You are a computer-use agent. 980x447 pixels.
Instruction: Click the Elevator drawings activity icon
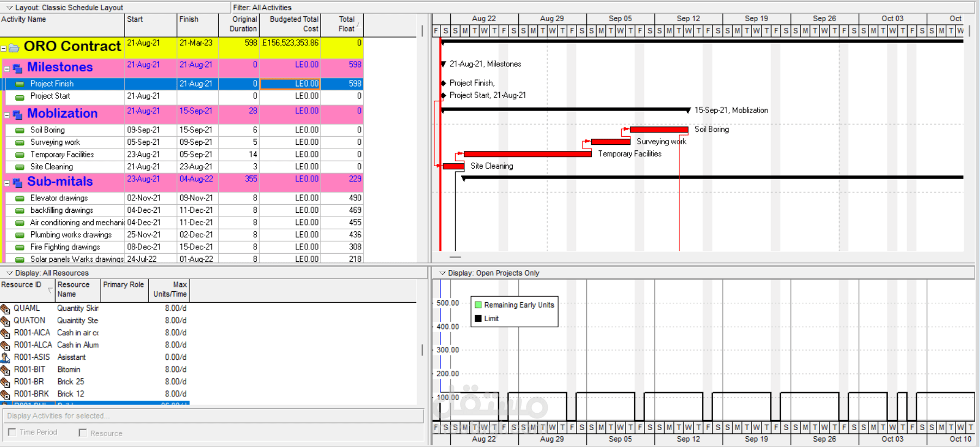(x=20, y=198)
